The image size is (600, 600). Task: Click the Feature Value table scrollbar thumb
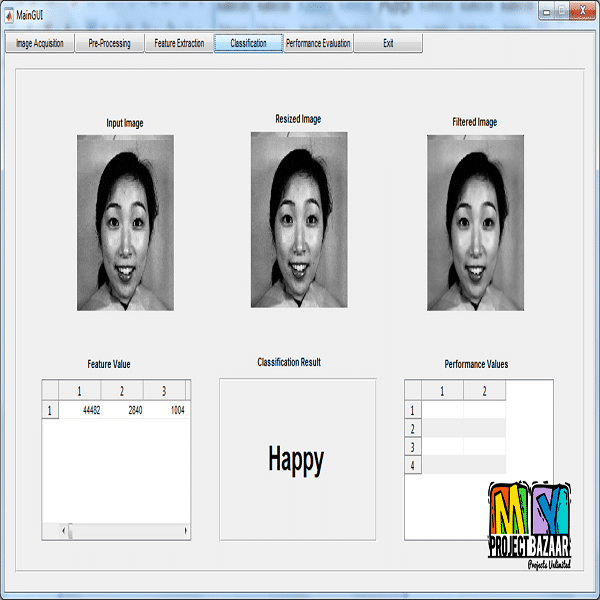pos(70,531)
